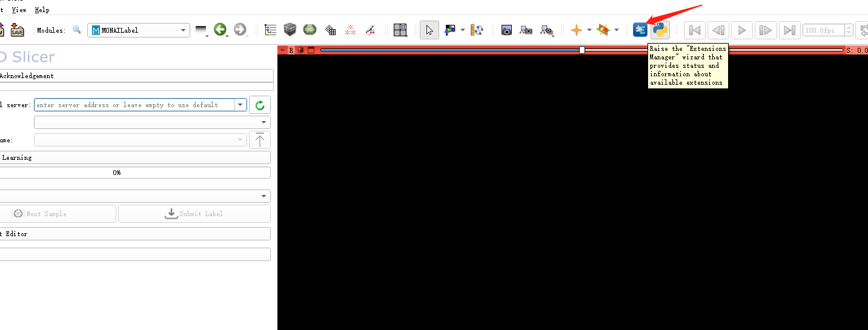Click the module finder magnifier icon
This screenshot has height=330, width=868.
tap(76, 30)
